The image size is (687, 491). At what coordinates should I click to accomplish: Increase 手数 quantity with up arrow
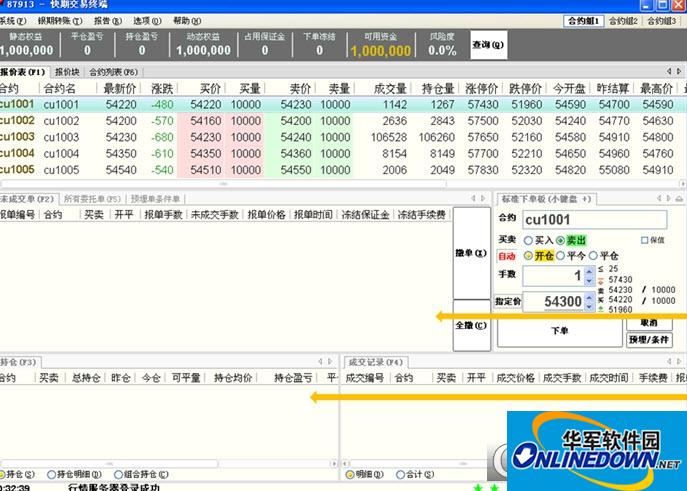coord(590,270)
